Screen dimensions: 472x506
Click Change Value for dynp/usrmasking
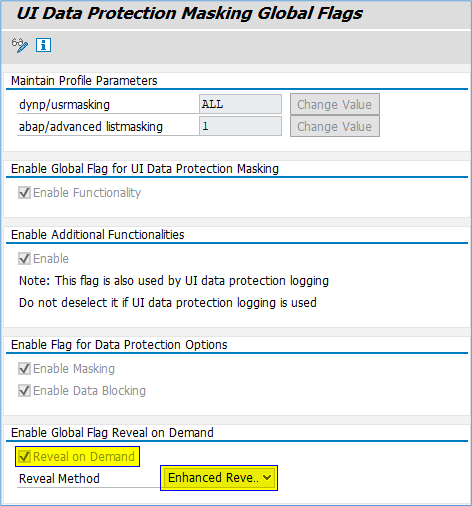335,105
